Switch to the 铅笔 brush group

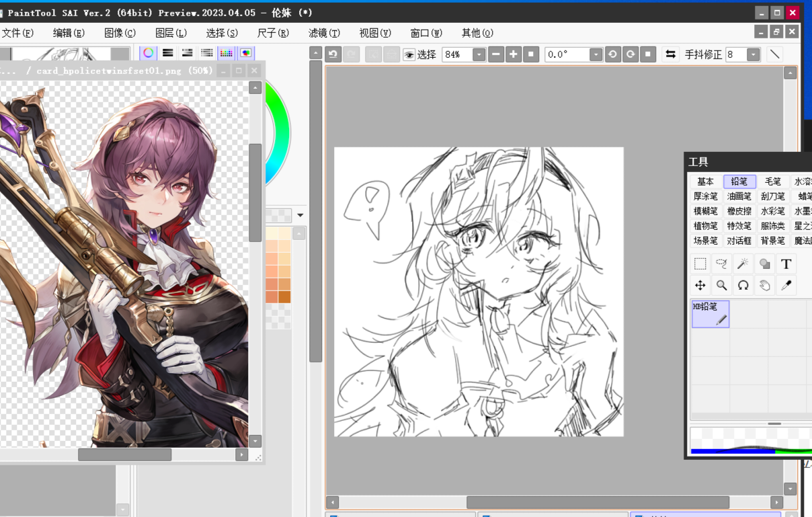coord(739,182)
